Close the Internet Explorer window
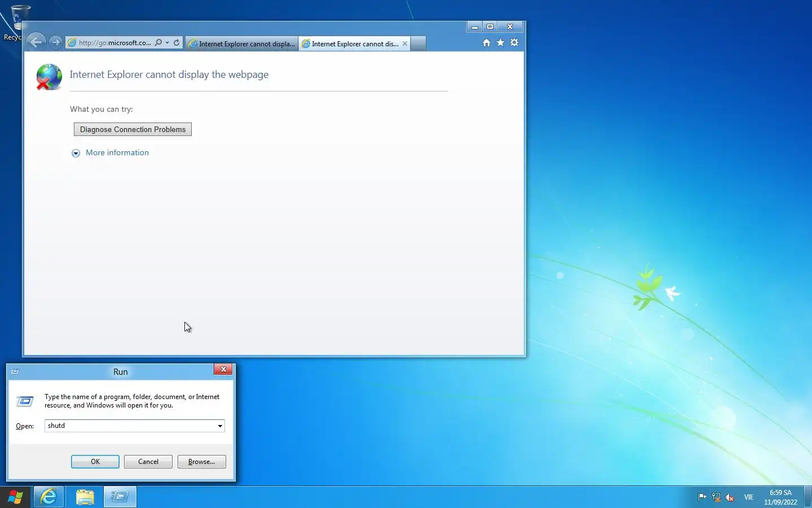The height and width of the screenshot is (508, 812). [510, 27]
